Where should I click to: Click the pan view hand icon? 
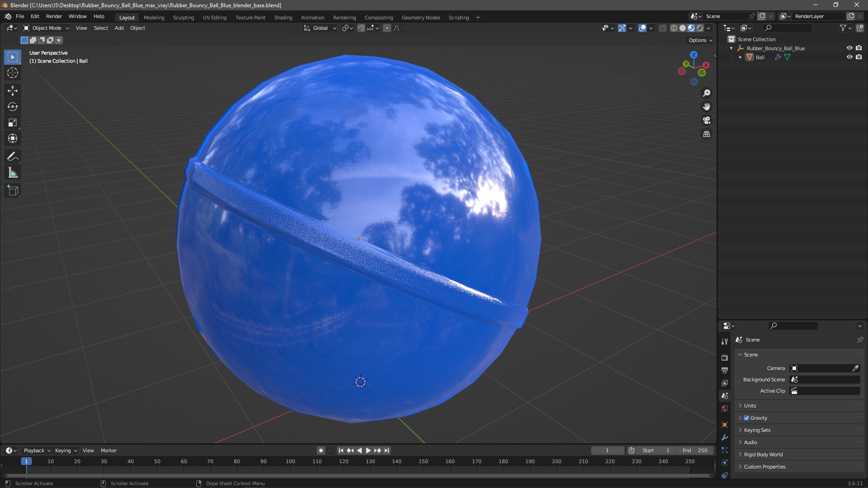point(707,107)
